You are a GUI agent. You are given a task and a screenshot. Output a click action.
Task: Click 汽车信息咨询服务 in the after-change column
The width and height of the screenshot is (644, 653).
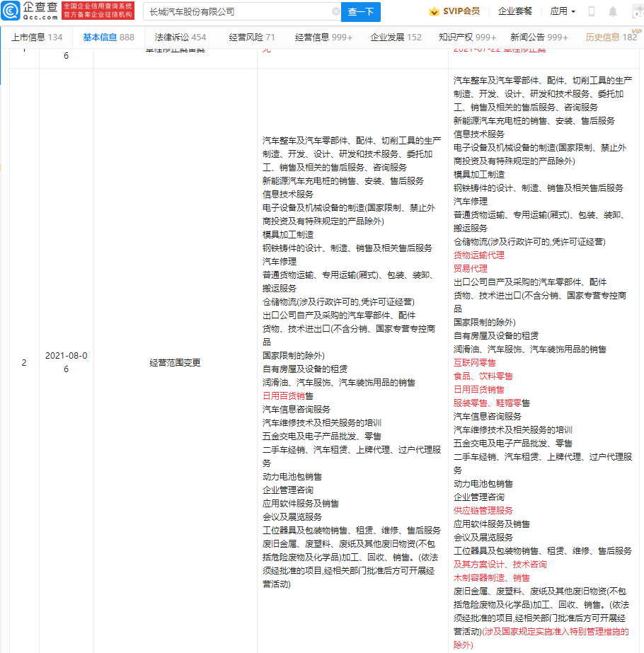pos(488,417)
